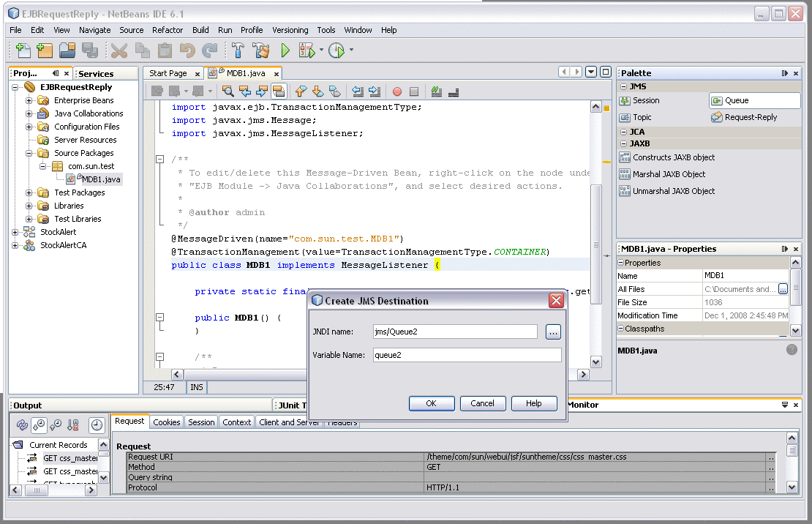Click the code editor vertical scrollbar thumb
This screenshot has width=812, height=524.
coord(596,244)
